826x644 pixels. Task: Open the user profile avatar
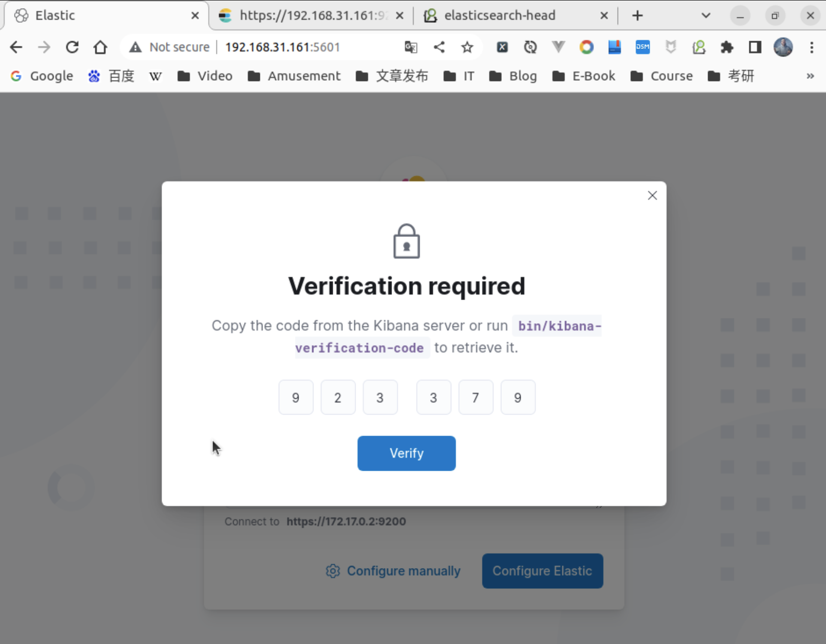pyautogui.click(x=783, y=47)
